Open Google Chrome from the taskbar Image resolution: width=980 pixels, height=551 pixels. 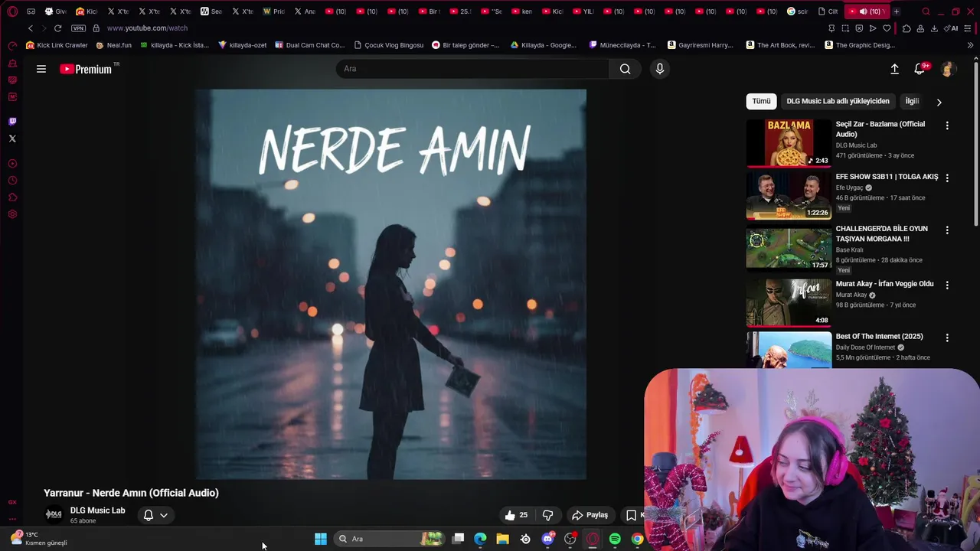tap(637, 539)
